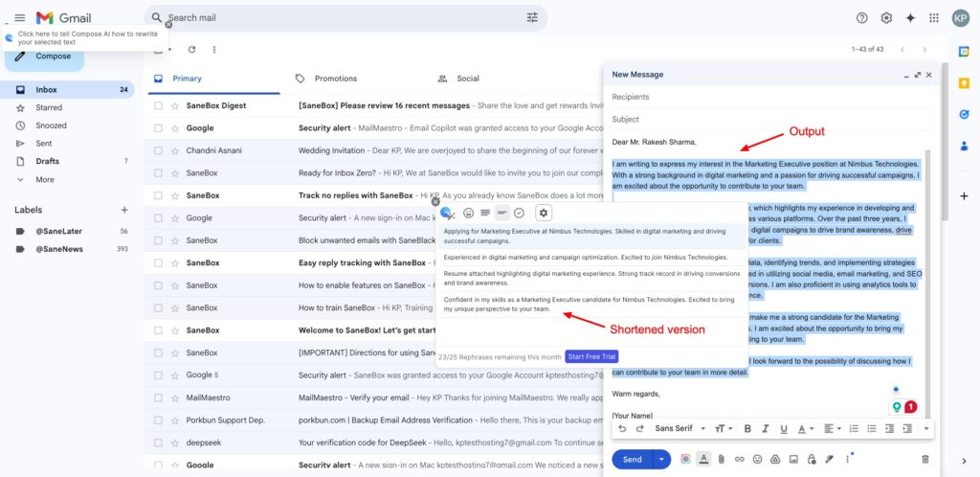Image resolution: width=980 pixels, height=477 pixels.
Task: Refresh the inbox list
Action: 191,50
